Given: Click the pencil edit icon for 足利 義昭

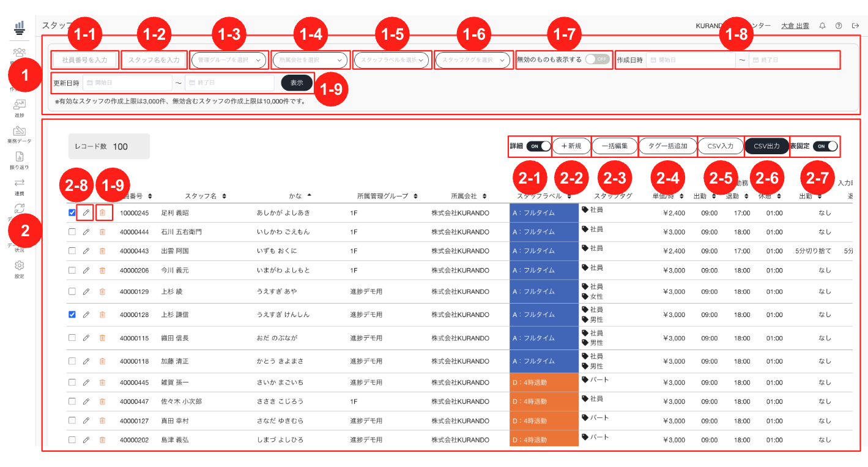Looking at the screenshot, I should point(86,213).
